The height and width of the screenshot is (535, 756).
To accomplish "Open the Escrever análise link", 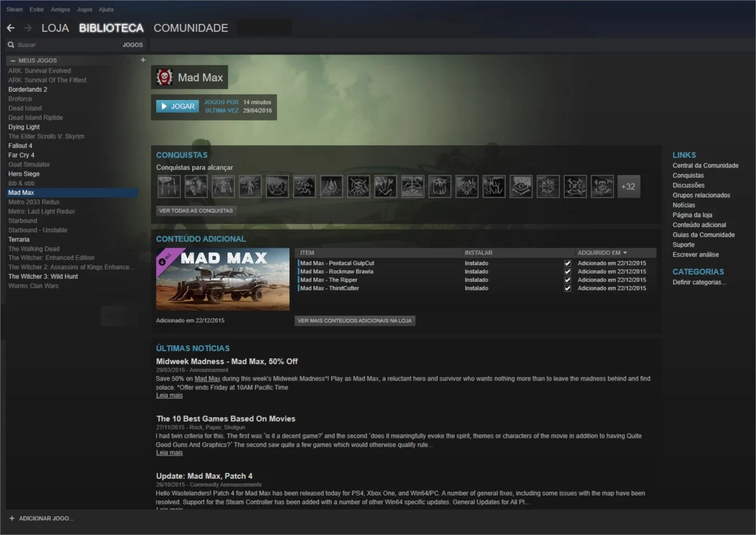I will point(696,255).
